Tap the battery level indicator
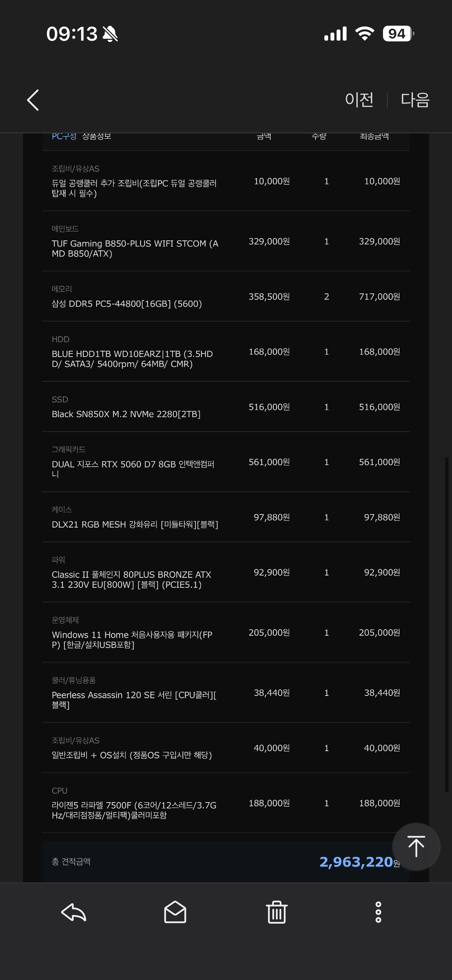Viewport: 452px width, 980px height. (x=398, y=34)
